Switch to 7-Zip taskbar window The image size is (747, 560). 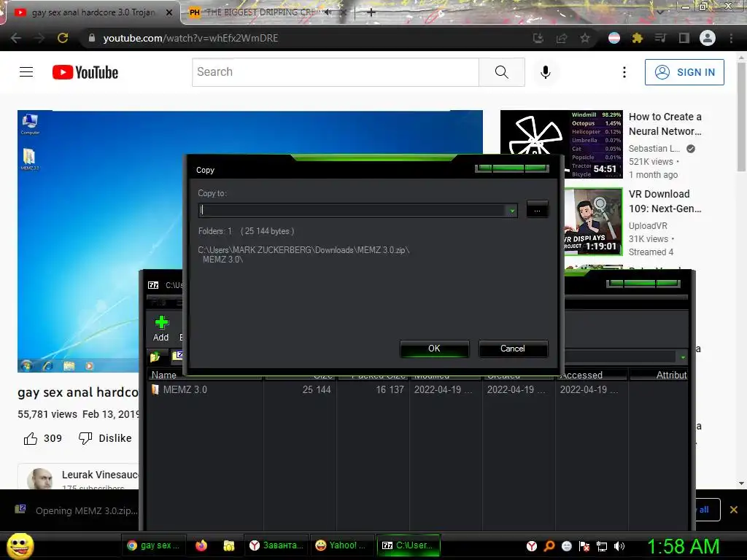pos(409,545)
